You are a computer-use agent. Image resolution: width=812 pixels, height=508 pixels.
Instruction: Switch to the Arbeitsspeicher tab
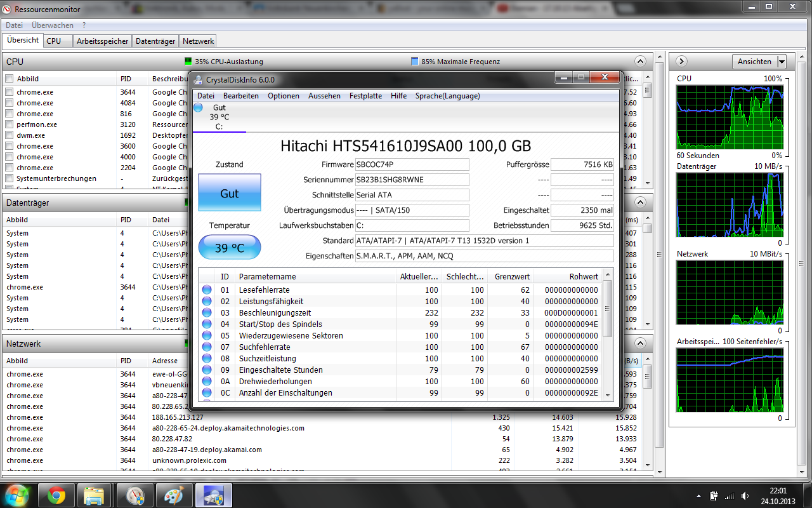(102, 41)
